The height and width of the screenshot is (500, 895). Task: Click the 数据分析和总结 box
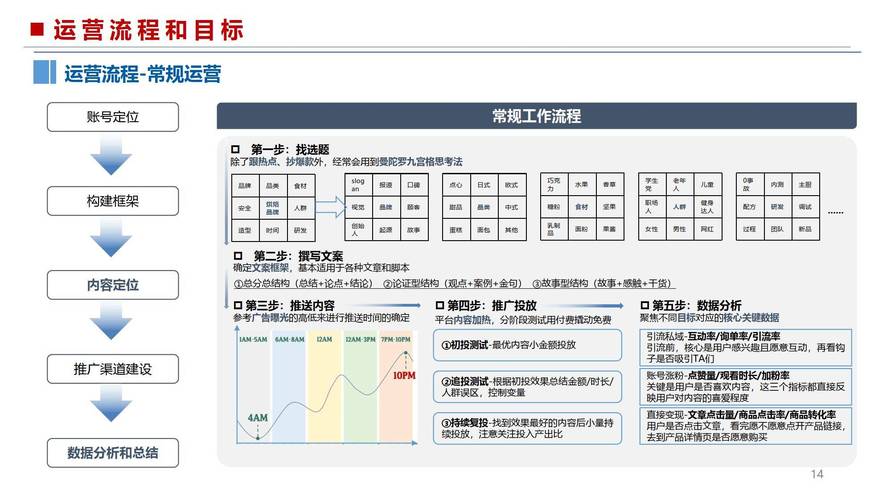pyautogui.click(x=112, y=453)
